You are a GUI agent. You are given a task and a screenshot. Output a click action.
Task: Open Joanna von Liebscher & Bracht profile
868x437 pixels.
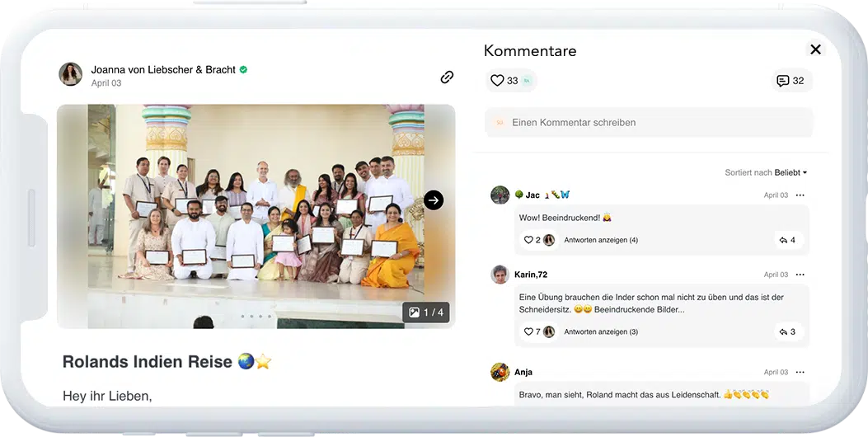coord(163,70)
